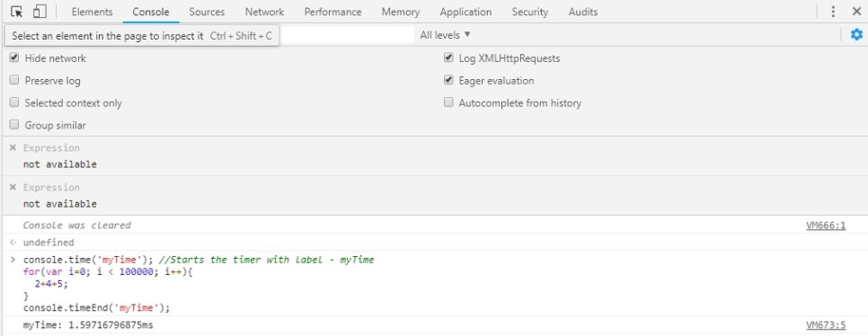Remove the first live Expression

[13, 148]
